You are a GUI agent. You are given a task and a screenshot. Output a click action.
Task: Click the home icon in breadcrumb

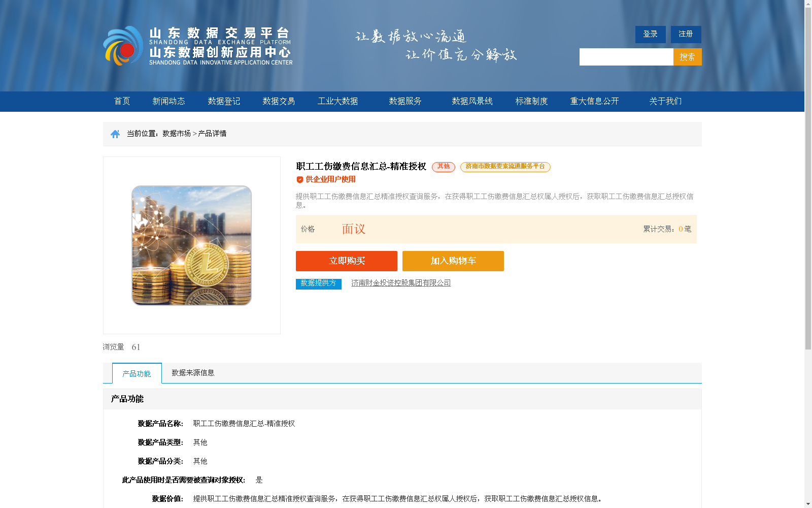click(x=115, y=134)
